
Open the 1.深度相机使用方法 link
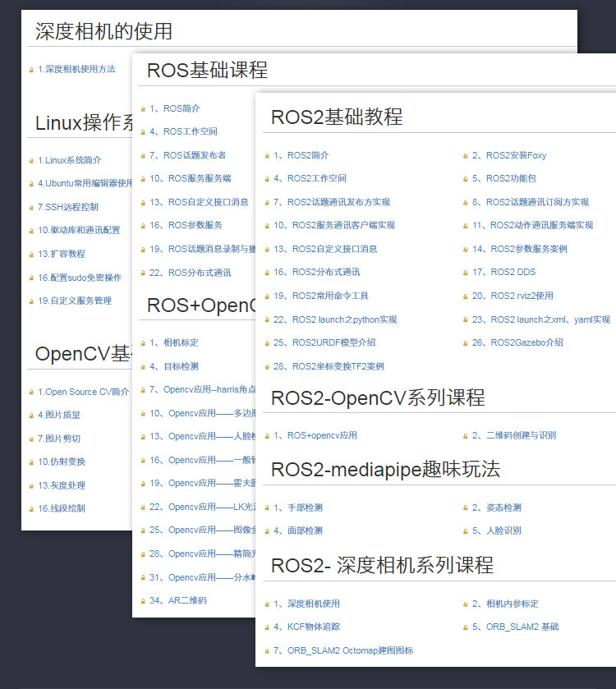pos(76,69)
